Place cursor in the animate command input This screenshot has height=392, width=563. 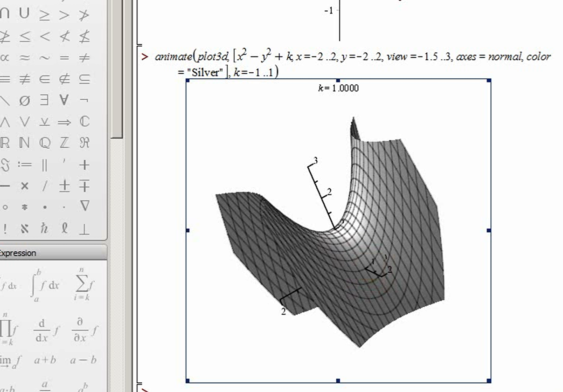pyautogui.click(x=353, y=64)
